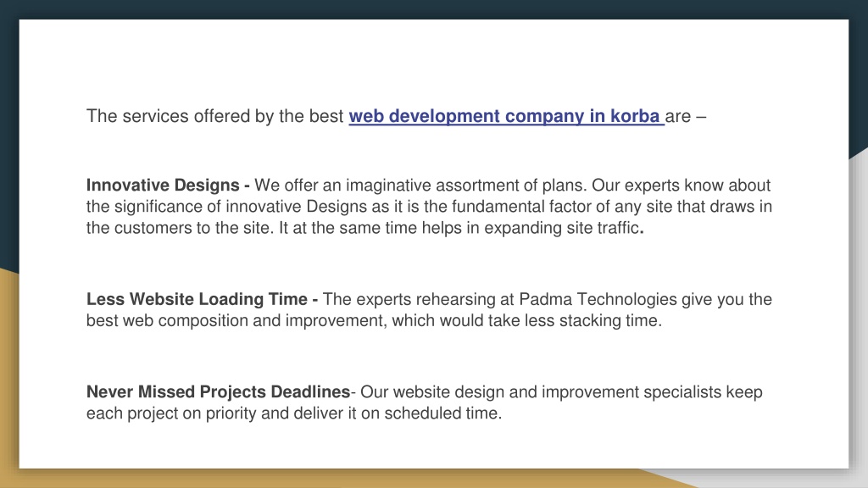Select the "Less Website Loading Time -" heading
The image size is (868, 488).
click(x=202, y=299)
